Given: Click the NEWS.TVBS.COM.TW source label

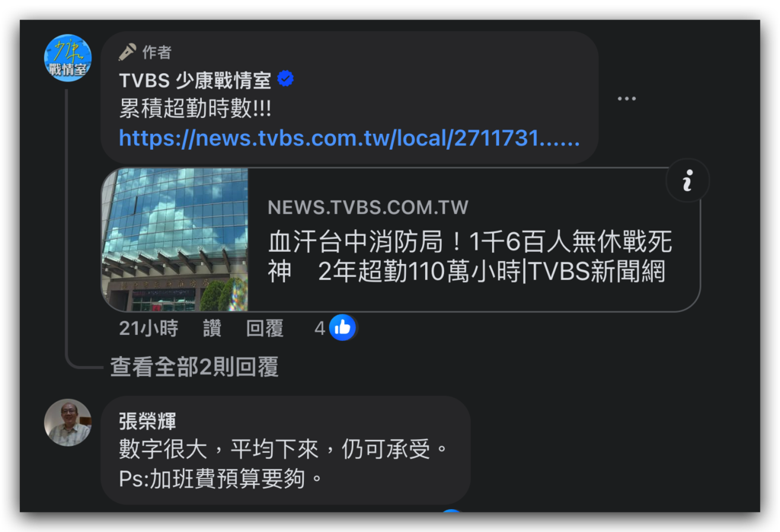Looking at the screenshot, I should [368, 207].
